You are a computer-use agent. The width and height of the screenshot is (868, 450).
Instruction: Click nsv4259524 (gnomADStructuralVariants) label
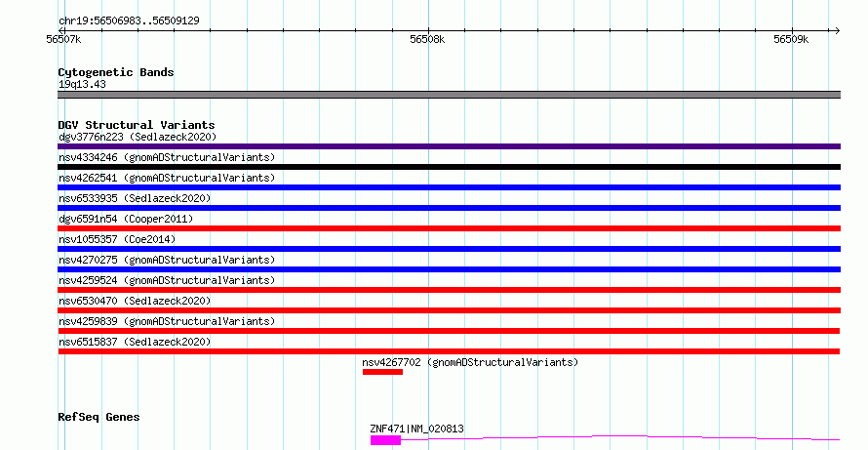tap(167, 280)
